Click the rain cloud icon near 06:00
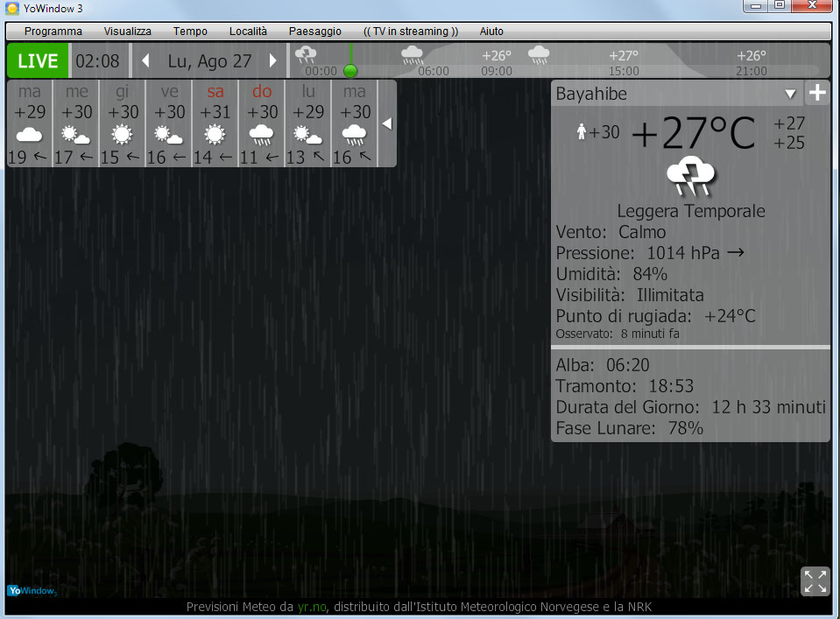 (412, 55)
